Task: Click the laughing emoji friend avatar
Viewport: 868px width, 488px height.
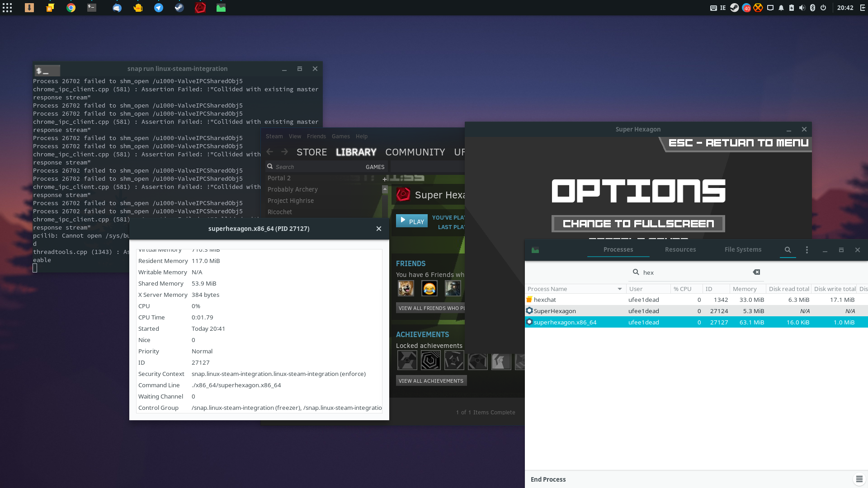Action: [x=429, y=288]
